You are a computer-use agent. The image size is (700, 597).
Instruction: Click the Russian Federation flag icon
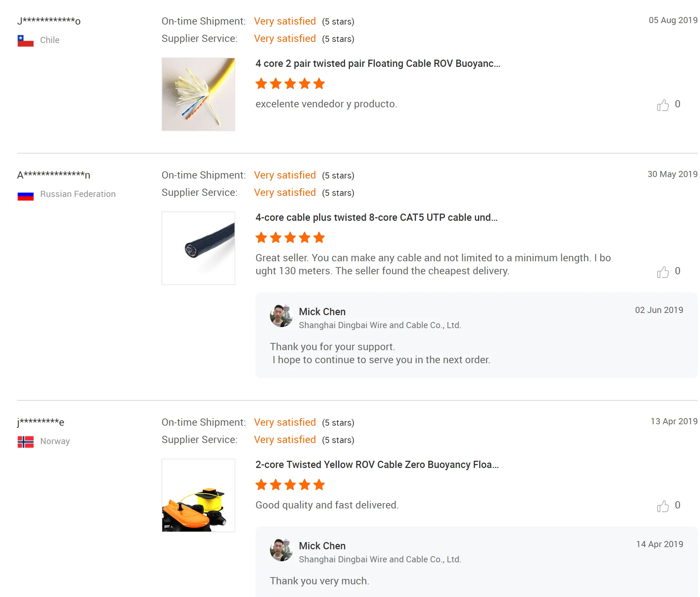click(26, 196)
